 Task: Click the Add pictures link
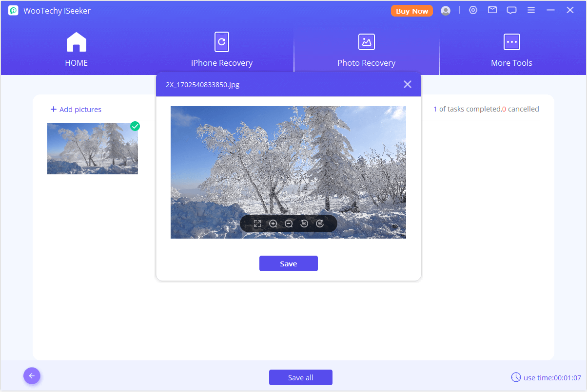(x=76, y=110)
